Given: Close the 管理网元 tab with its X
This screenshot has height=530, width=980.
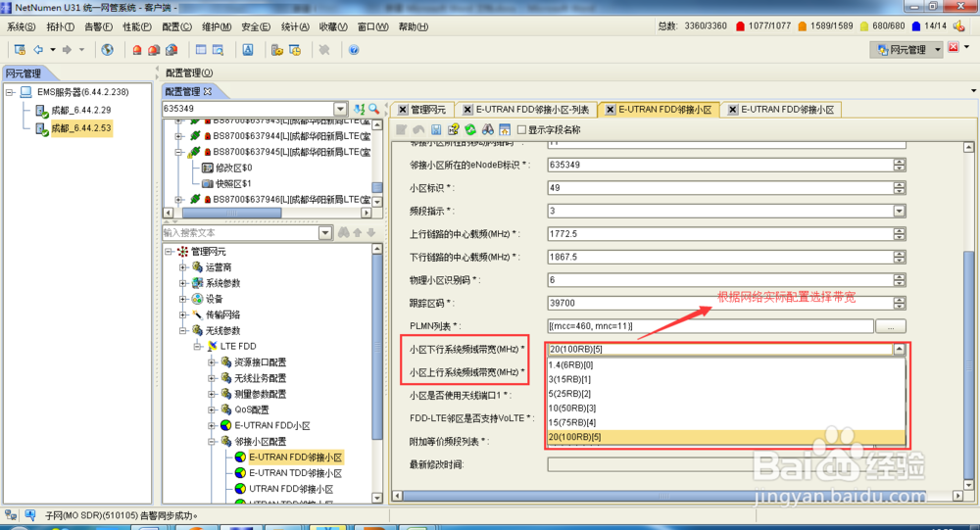Looking at the screenshot, I should [x=403, y=110].
